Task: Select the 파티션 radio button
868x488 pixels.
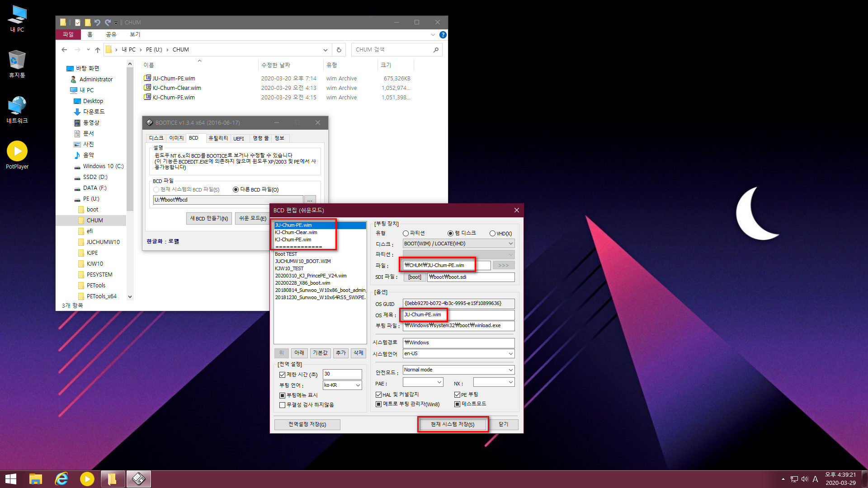Action: pyautogui.click(x=406, y=234)
